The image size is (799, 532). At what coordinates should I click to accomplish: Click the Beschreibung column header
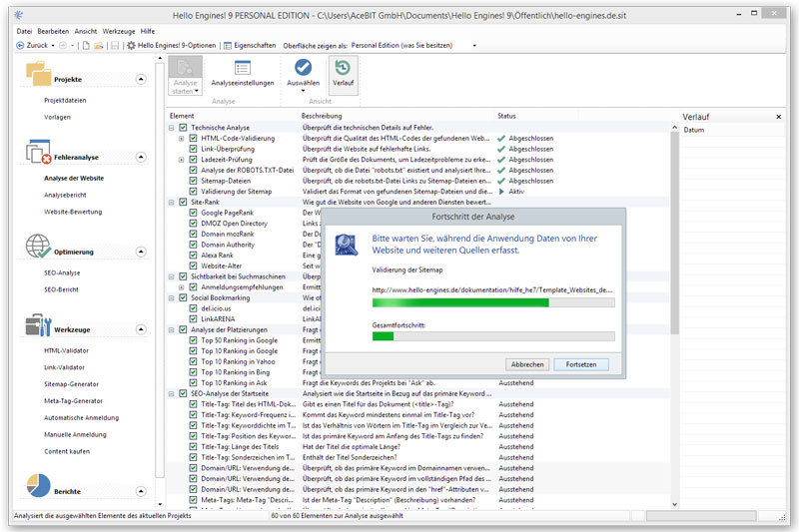click(322, 116)
